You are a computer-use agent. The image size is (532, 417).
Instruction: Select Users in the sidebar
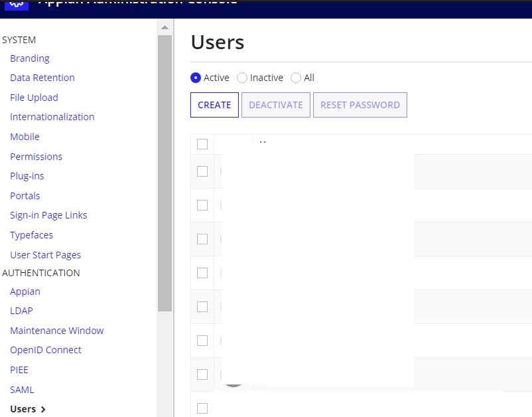coord(23,409)
